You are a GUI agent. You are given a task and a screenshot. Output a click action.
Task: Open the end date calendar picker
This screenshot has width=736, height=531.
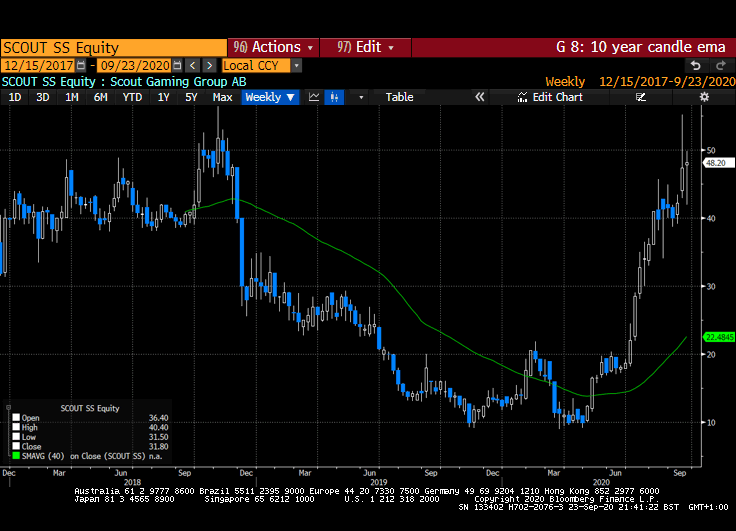click(x=177, y=65)
